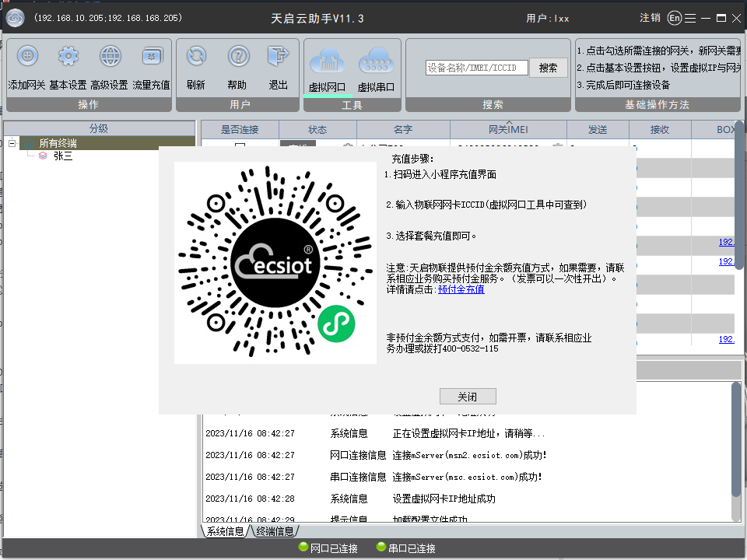Sort by 状态 column header
This screenshot has height=560, width=747.
tap(317, 130)
